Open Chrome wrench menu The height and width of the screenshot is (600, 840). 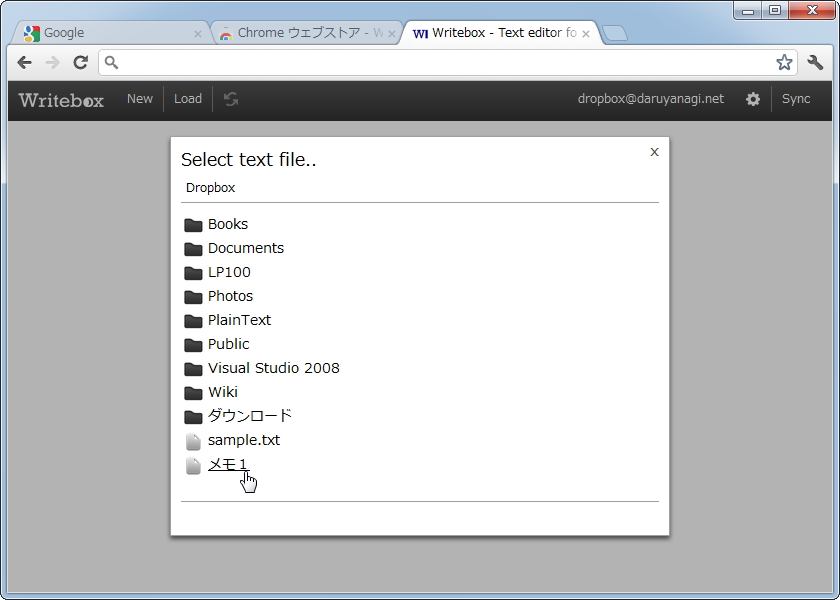[815, 63]
